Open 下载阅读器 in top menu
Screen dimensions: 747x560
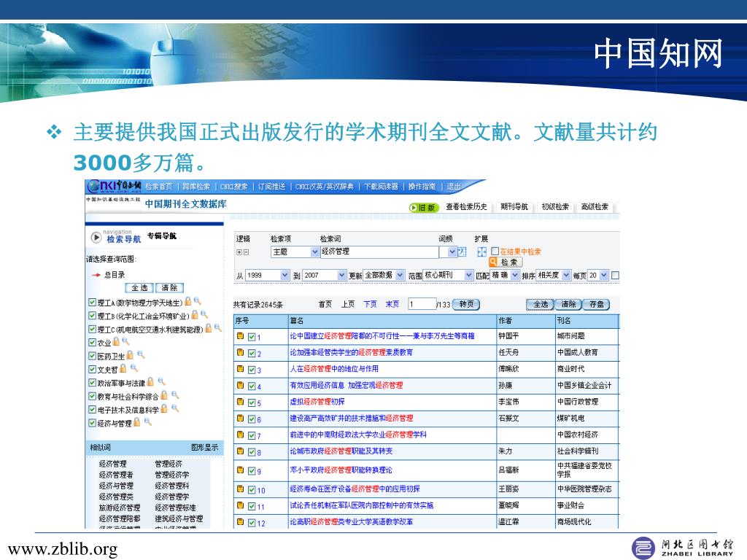[381, 187]
